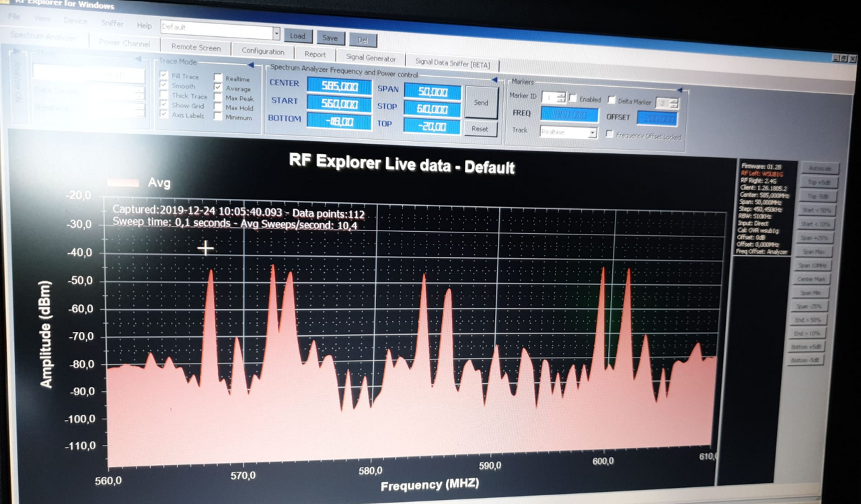Click the Autoscale button
Screen dimensions: 861x504
point(820,168)
